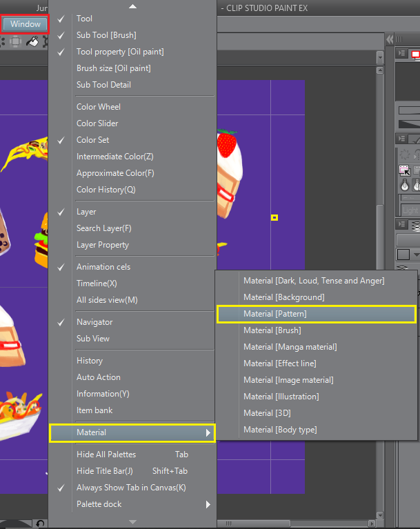Toggle the Color Set palette
420x529 pixels.
132,140
